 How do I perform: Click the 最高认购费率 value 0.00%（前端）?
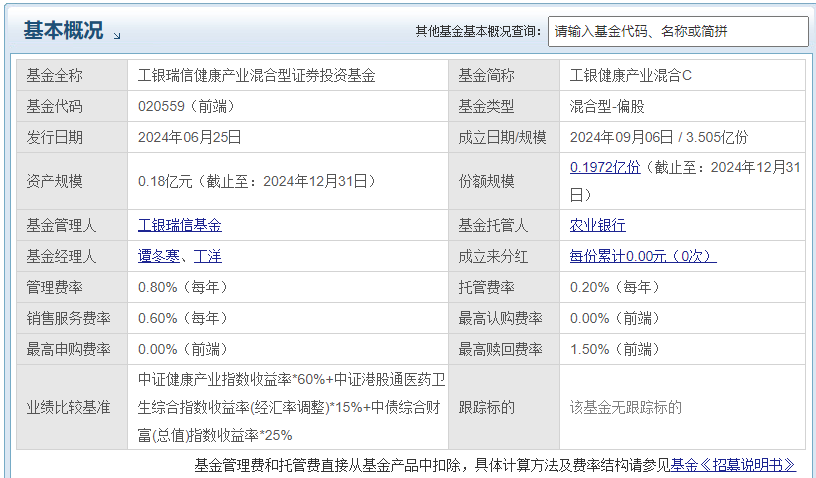[x=615, y=318]
